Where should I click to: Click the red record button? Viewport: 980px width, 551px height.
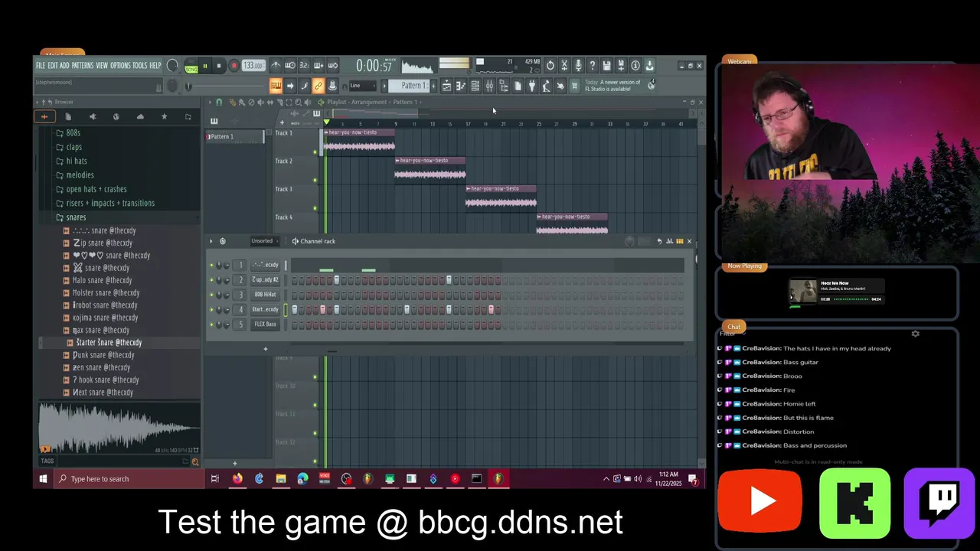click(234, 66)
